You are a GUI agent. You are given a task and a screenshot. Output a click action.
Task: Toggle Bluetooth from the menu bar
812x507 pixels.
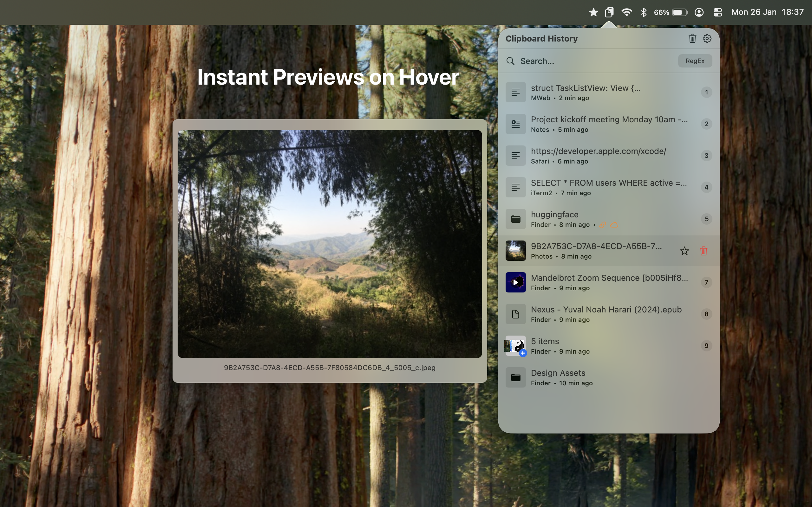[x=643, y=12]
